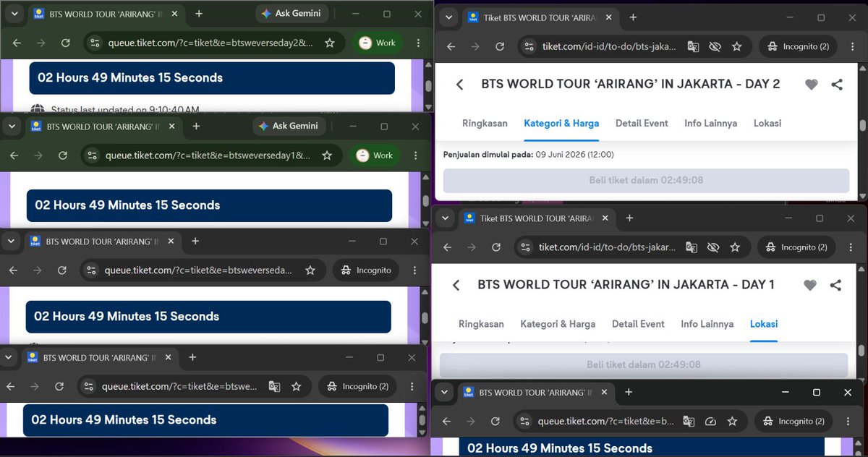Bookmark the btsweverseday1 queue page with the star
Image resolution: width=868 pixels, height=457 pixels.
pos(327,155)
